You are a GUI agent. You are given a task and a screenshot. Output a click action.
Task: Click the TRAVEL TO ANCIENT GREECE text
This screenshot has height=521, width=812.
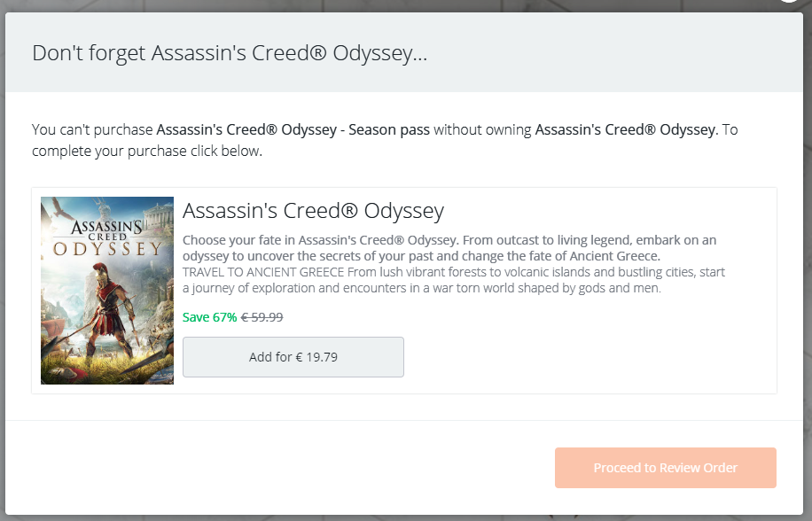coord(263,272)
